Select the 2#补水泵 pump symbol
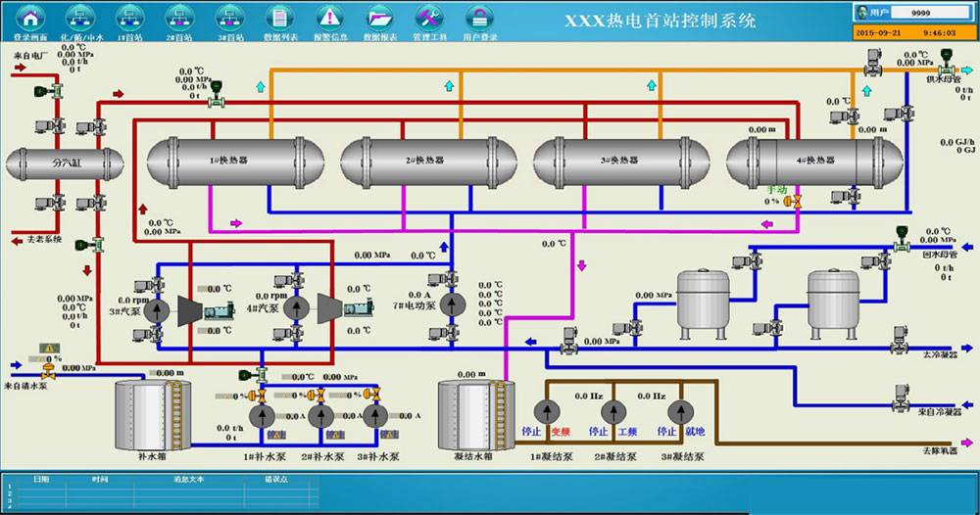Viewport: 980px width, 515px height. (320, 415)
